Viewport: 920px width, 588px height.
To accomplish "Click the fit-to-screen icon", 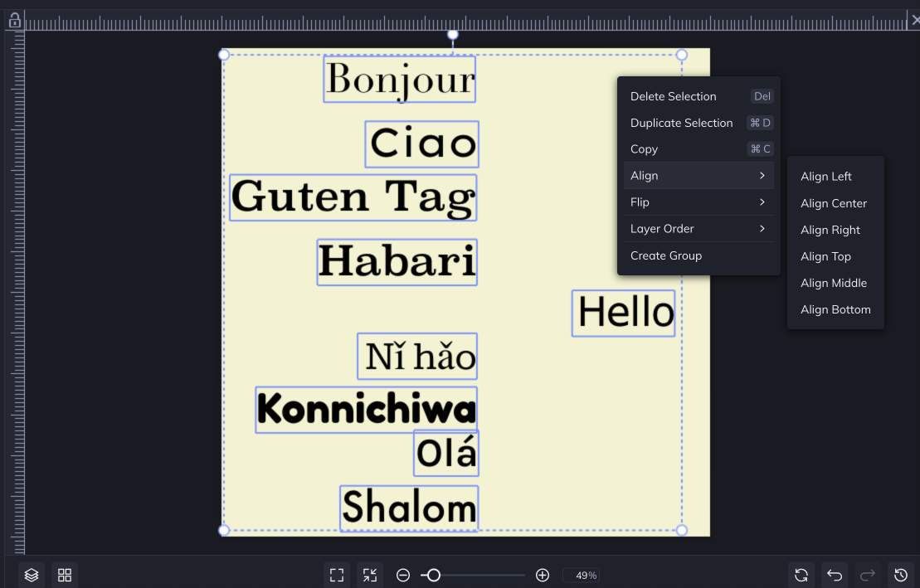I will pyautogui.click(x=337, y=575).
